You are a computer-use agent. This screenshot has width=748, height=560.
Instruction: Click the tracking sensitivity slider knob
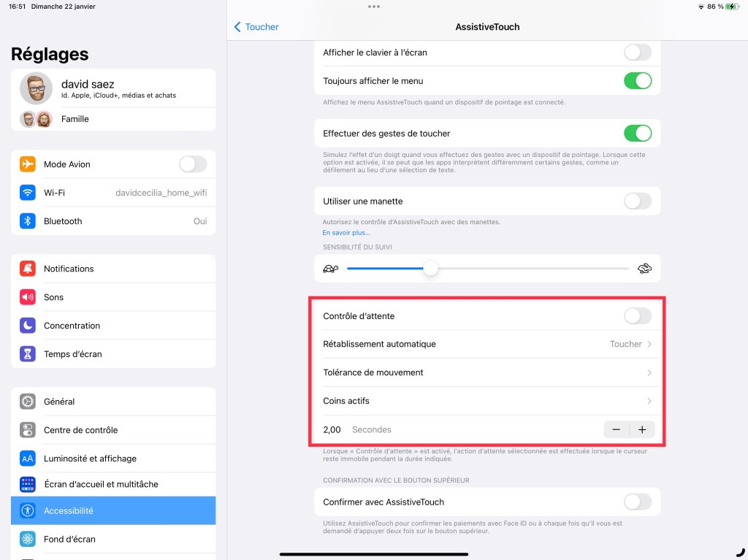coord(431,269)
